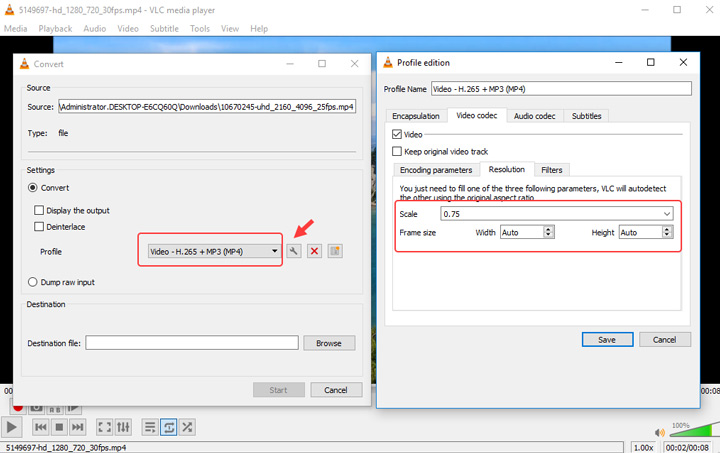
Task: Open the Filters sub-tab
Action: pos(551,170)
